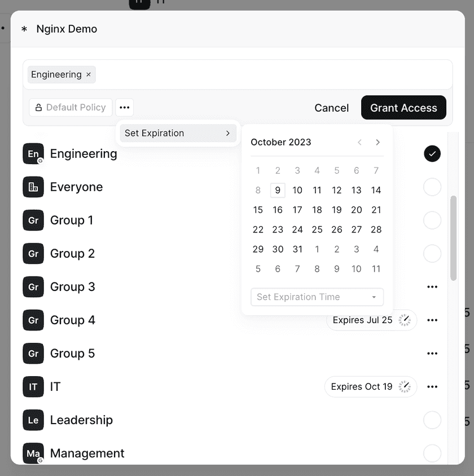This screenshot has height=476, width=474.
Task: Click Cancel to discard changes
Action: [331, 108]
